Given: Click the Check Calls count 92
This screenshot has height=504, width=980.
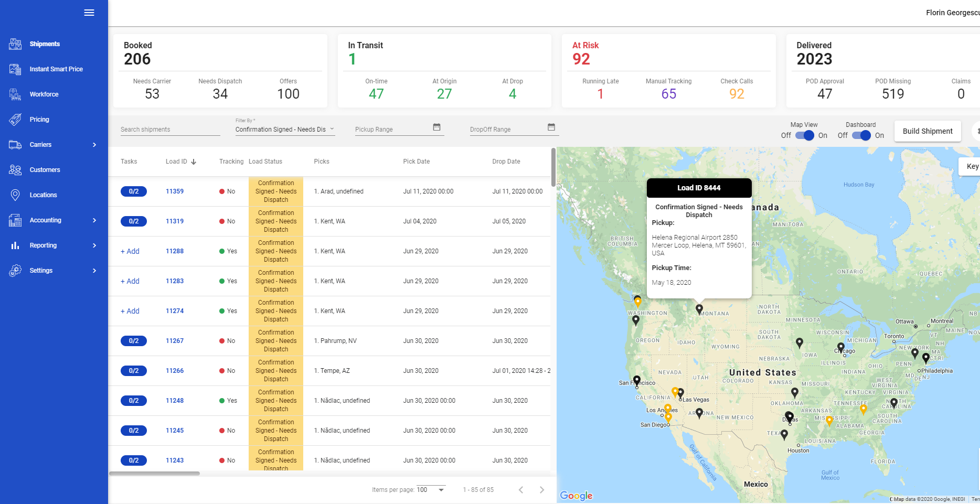Looking at the screenshot, I should click(737, 94).
